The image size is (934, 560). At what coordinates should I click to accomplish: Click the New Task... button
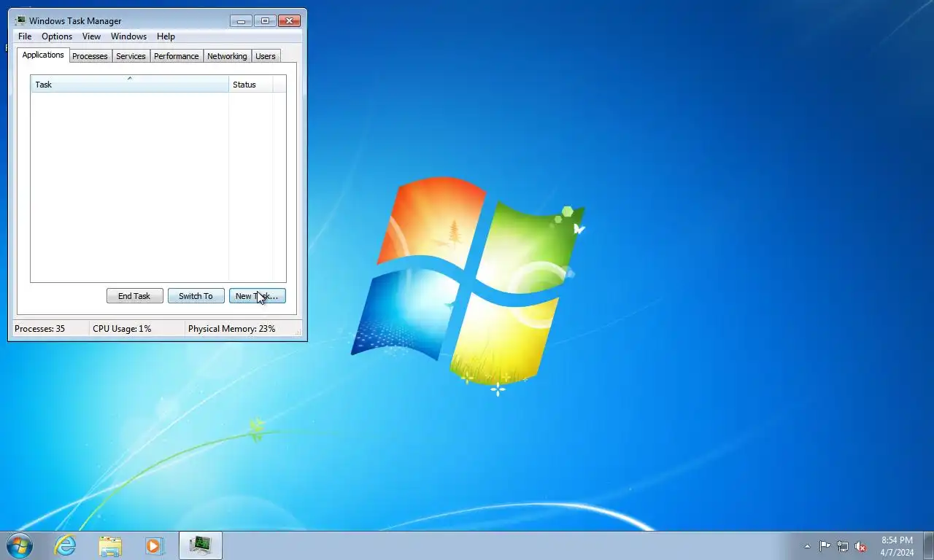(x=257, y=296)
